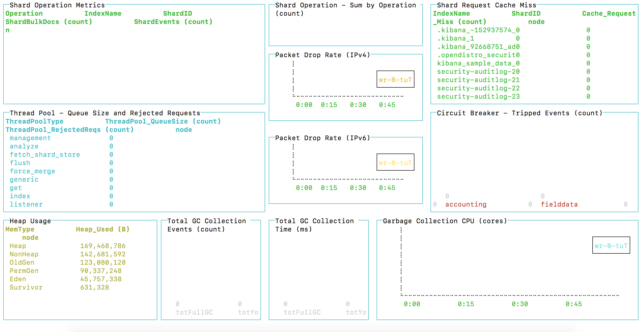Image resolution: width=644 pixels, height=332 pixels.
Task: Click the Heap row in Heap Usage
Action: [x=18, y=246]
